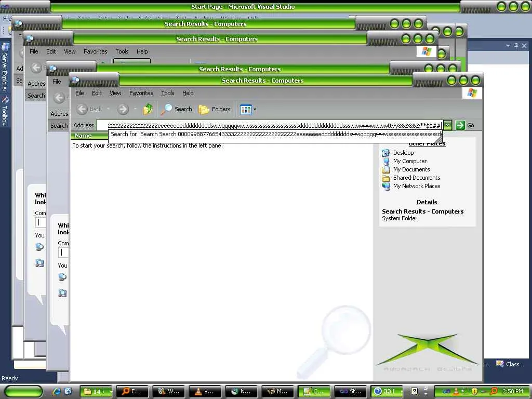Open the help '33' grouped taskbar button
The image size is (532, 399).
click(387, 392)
